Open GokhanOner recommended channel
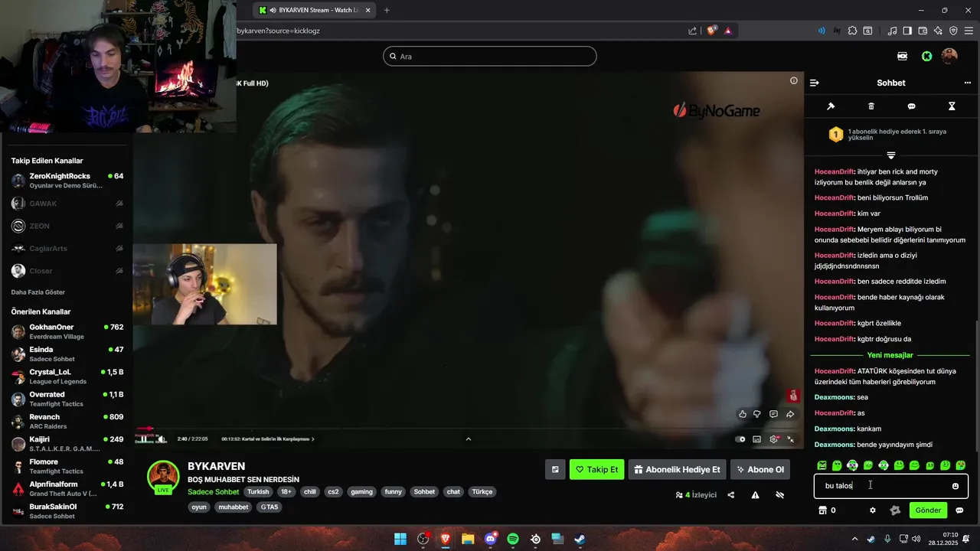 (x=67, y=331)
